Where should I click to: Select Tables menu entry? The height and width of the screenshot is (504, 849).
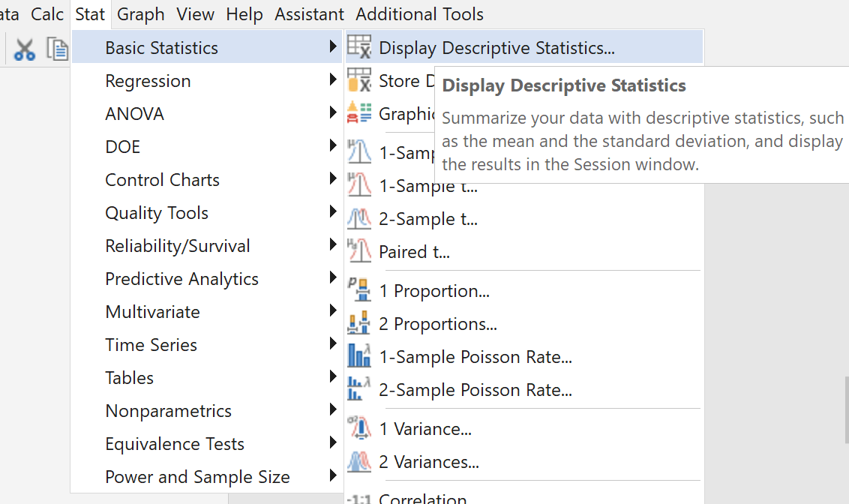click(x=207, y=378)
